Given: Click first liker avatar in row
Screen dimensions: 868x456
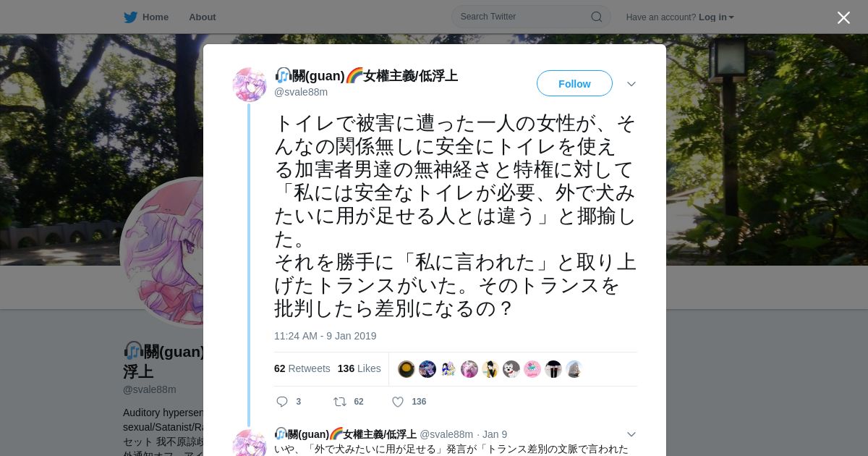Looking at the screenshot, I should (407, 369).
